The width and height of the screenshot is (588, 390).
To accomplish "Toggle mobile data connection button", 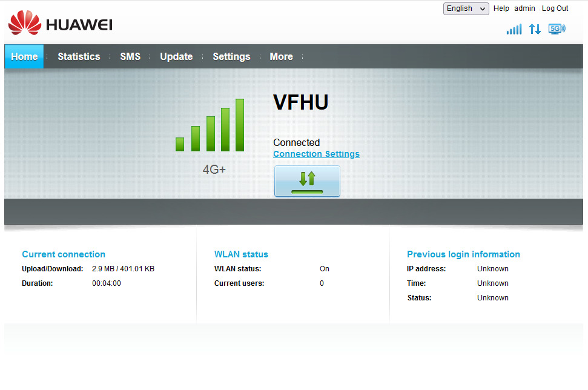I will (307, 181).
